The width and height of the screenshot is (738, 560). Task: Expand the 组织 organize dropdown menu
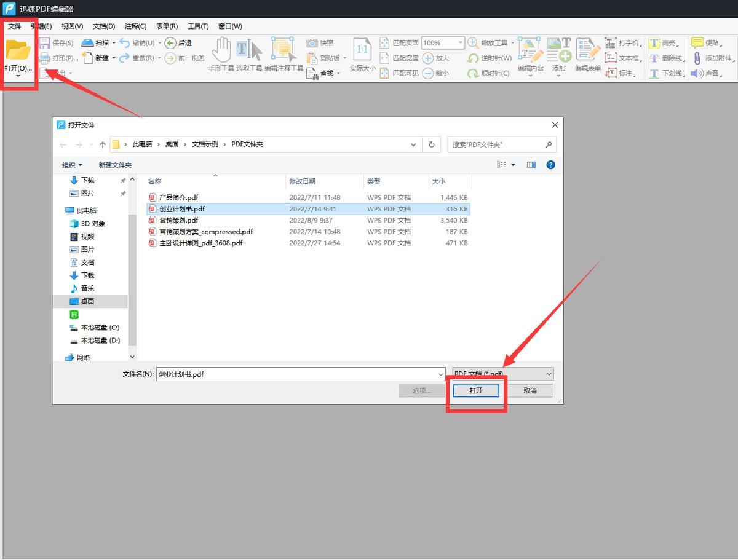72,165
